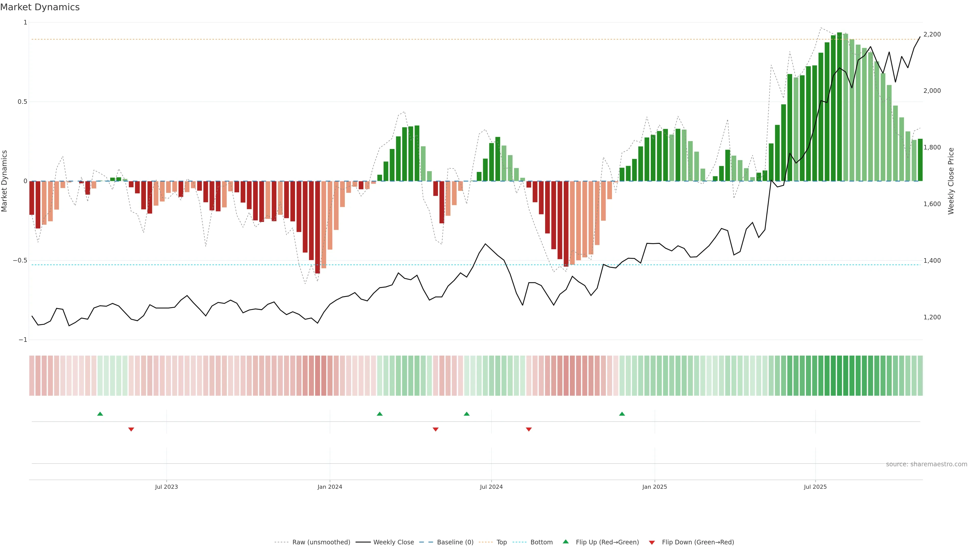The height and width of the screenshot is (551, 980).
Task: Click the red flip-down marker after Jul 2024
Action: click(529, 429)
